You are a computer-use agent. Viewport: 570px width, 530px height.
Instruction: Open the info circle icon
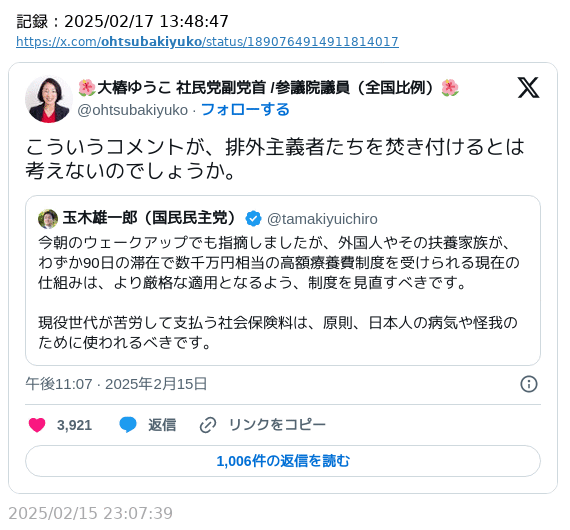(x=529, y=384)
